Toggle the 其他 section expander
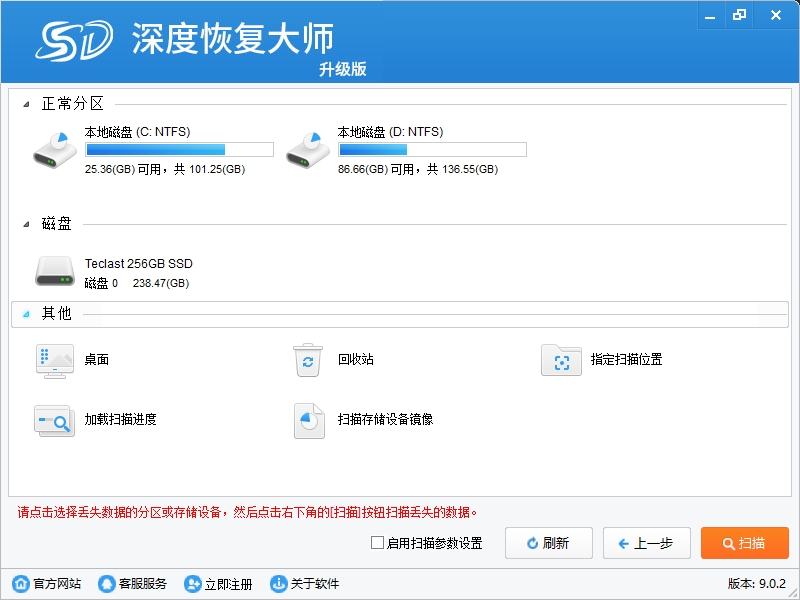The height and width of the screenshot is (600, 800). coord(27,314)
